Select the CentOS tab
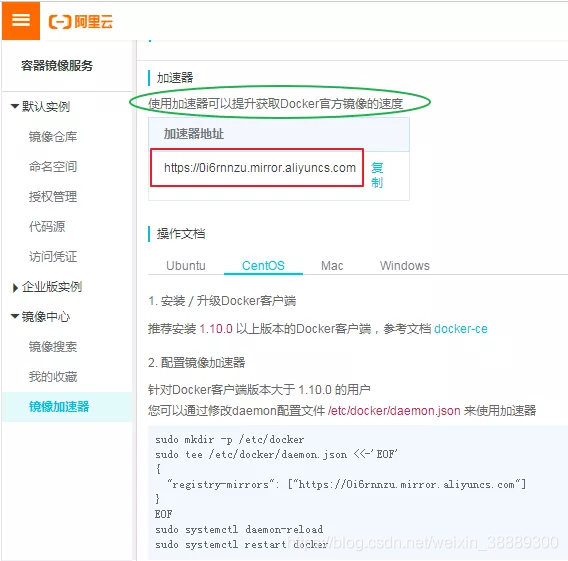This screenshot has width=568, height=561. pos(263,265)
